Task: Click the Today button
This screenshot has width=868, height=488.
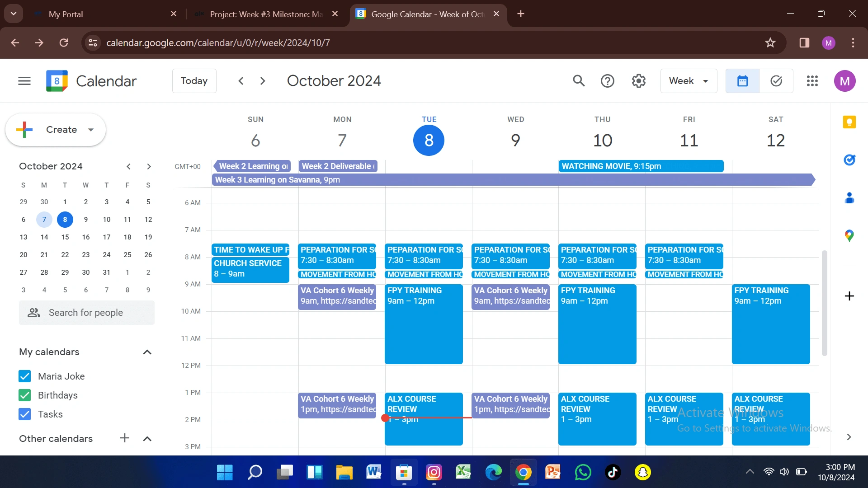Action: coord(194,81)
